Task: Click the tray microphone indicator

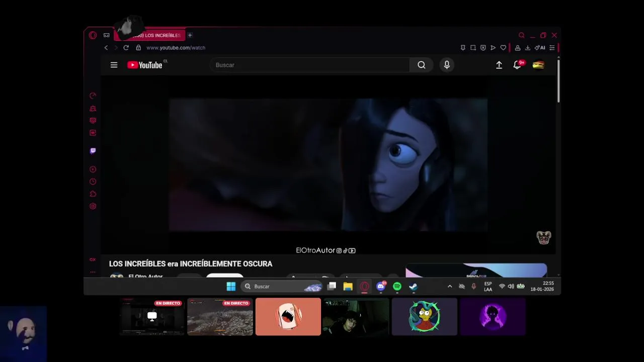Action: click(x=473, y=287)
